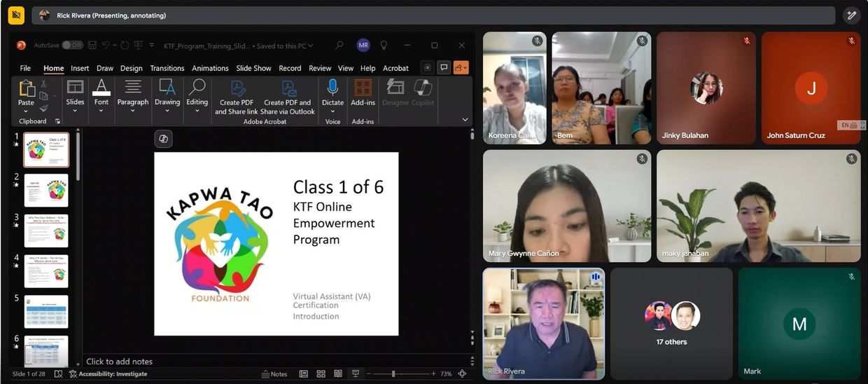Switch to the Transitions tab

(x=167, y=68)
